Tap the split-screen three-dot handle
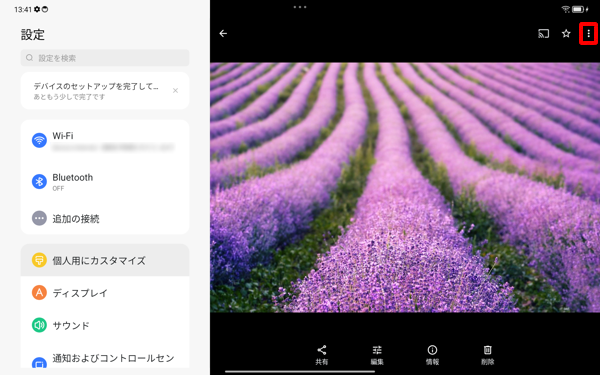This screenshot has height=375, width=600. click(300, 7)
